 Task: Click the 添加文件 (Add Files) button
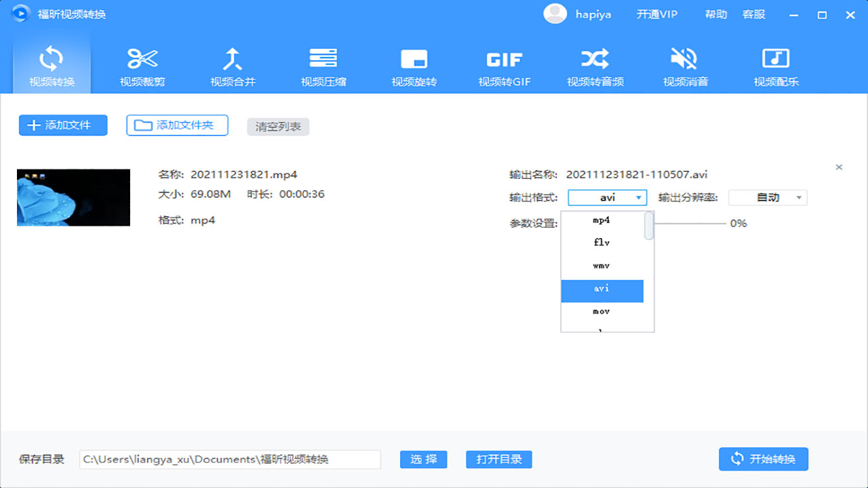point(62,125)
